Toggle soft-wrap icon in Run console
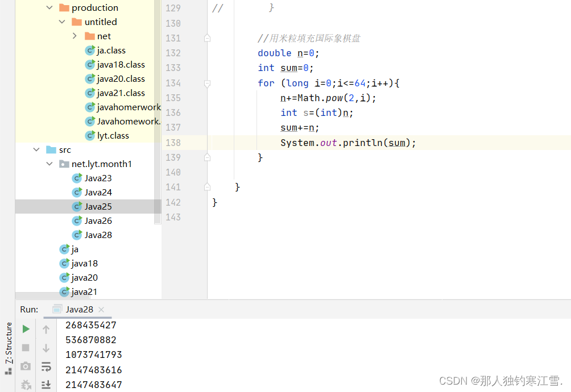The width and height of the screenshot is (571, 392). point(46,366)
